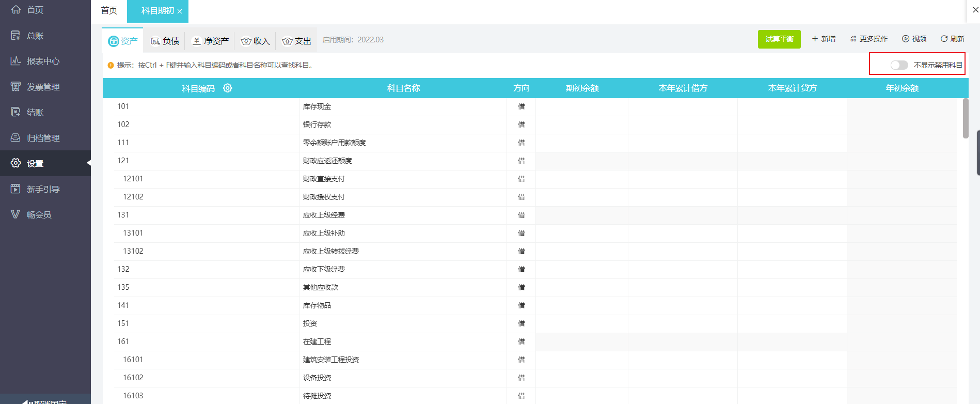Refresh the list with 刷新
Image resolution: width=980 pixels, height=404 pixels.
tap(952, 39)
